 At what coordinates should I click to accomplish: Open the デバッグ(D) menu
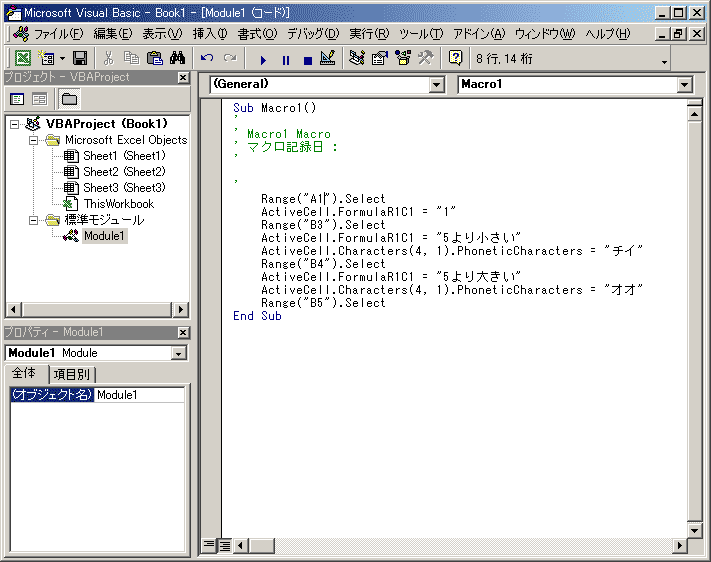tap(313, 34)
